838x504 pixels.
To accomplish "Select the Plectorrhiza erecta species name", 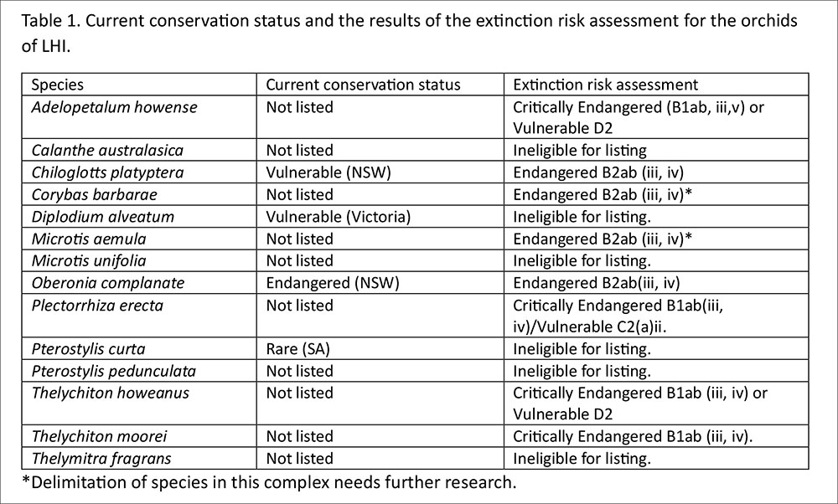I will 97,305.
